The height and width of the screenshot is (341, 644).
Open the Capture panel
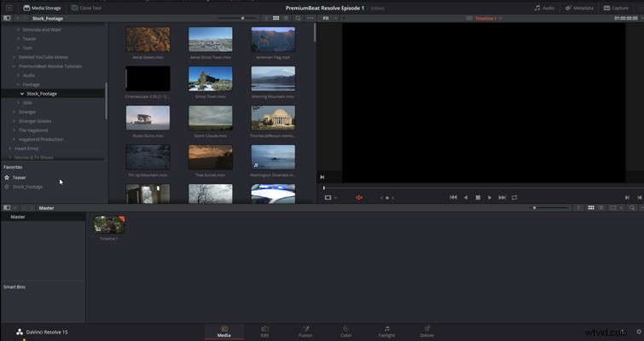[616, 8]
